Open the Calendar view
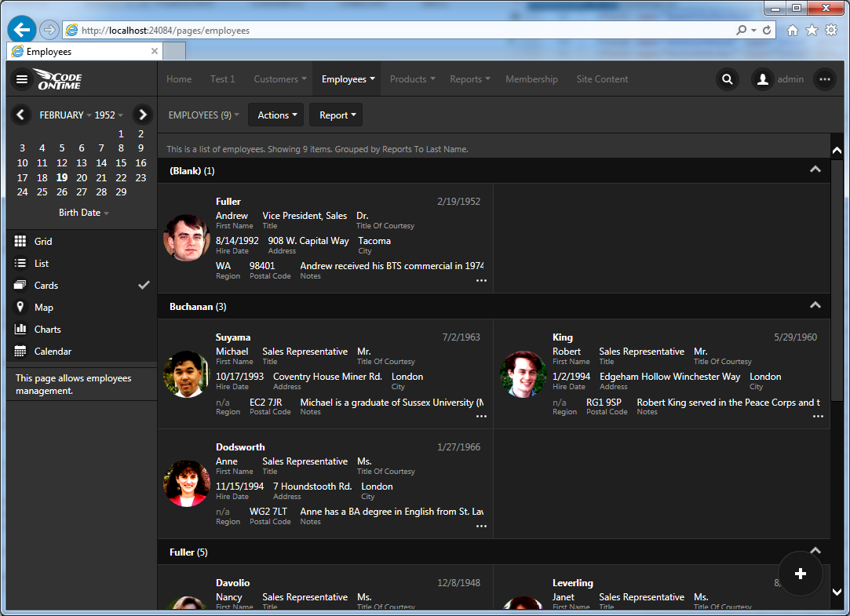Viewport: 850px width, 616px height. coord(82,351)
